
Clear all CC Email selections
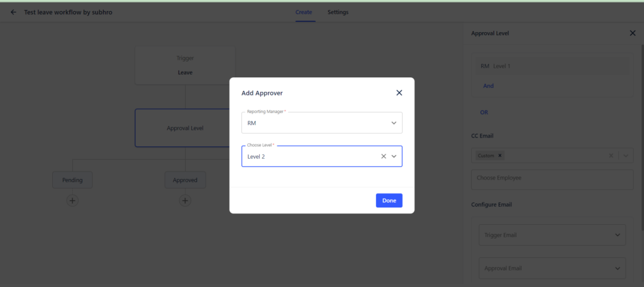(611, 155)
